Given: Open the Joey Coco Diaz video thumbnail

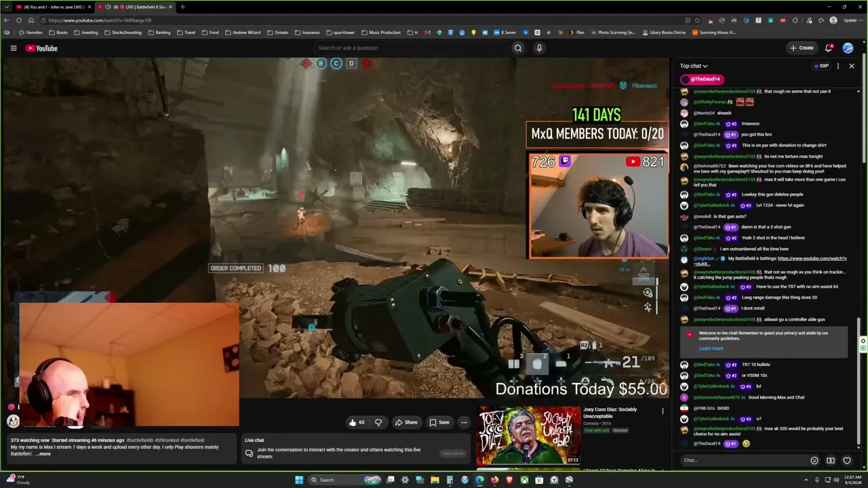Looking at the screenshot, I should tap(528, 436).
